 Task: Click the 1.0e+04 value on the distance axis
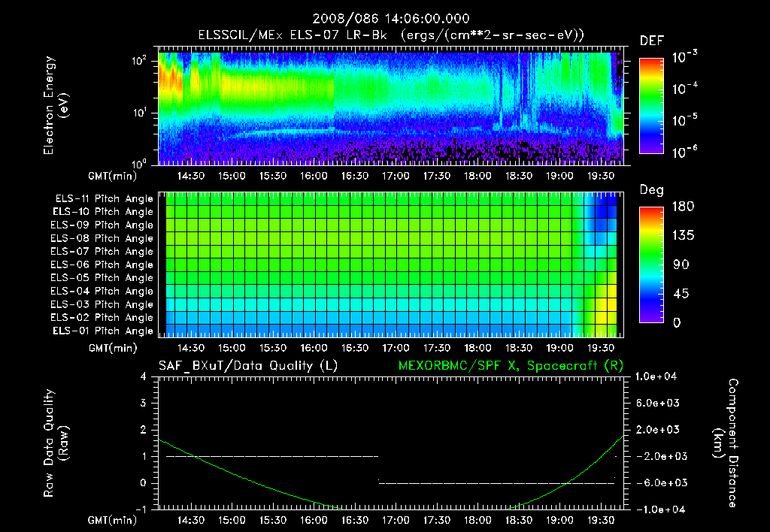click(656, 376)
